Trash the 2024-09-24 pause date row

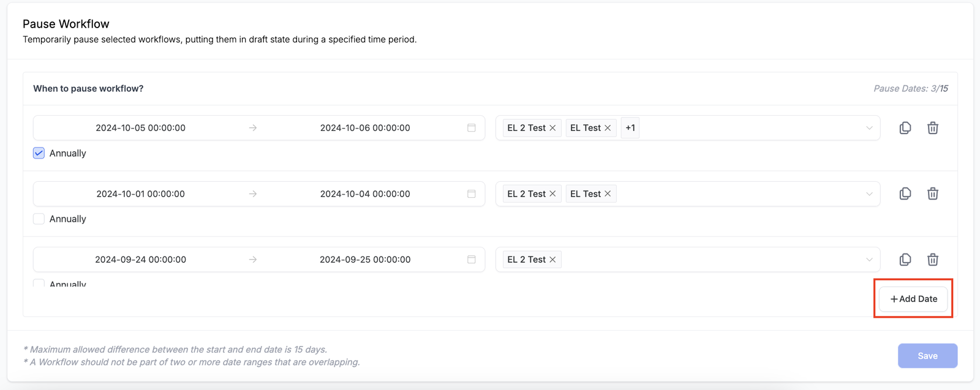[933, 260]
